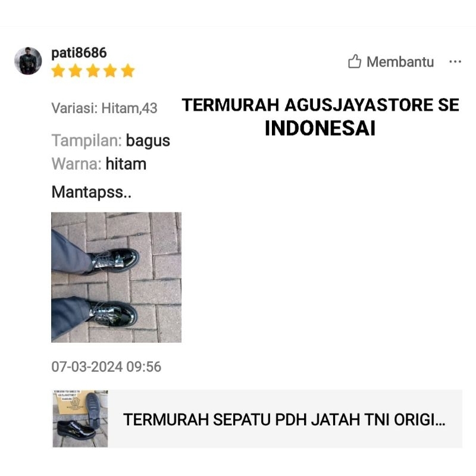The width and height of the screenshot is (476, 476).
Task: Click the third rating star
Action: 93,71
